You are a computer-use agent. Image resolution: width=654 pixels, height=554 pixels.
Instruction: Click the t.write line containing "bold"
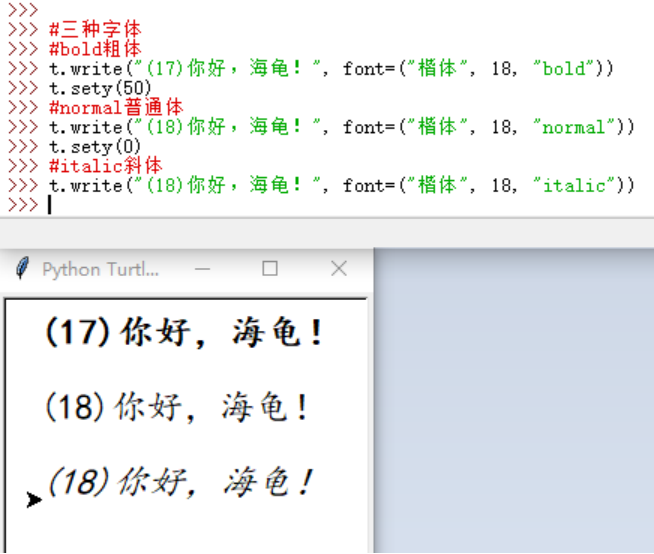pos(332,68)
